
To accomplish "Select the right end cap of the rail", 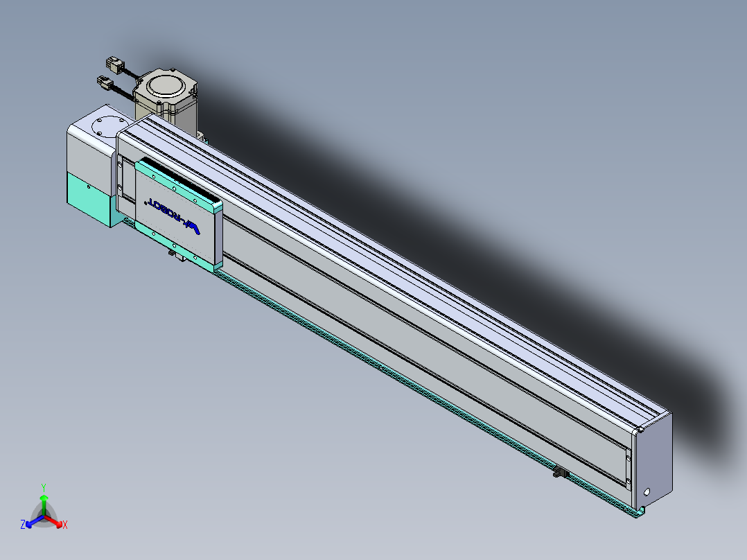I will coord(653,460).
